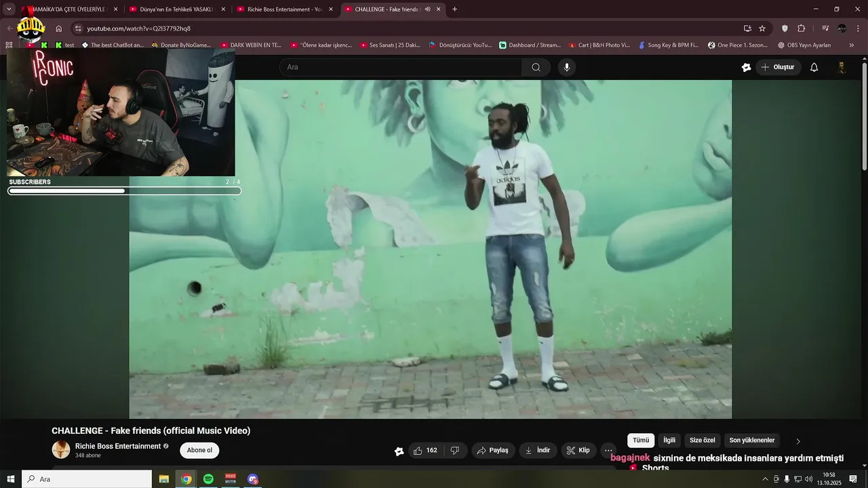Open YouTube notifications bell
This screenshot has height=488, width=868.
pos(814,67)
